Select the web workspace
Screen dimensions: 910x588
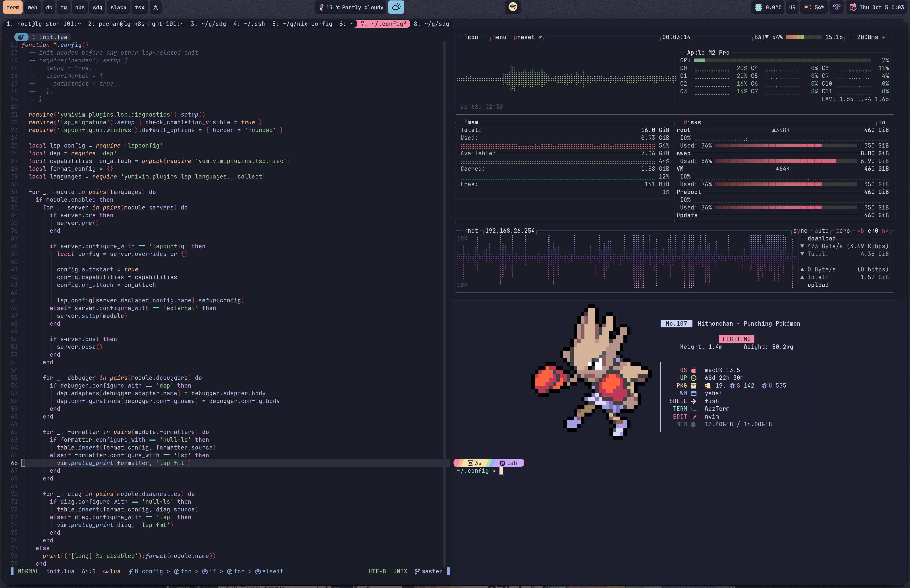coord(33,7)
